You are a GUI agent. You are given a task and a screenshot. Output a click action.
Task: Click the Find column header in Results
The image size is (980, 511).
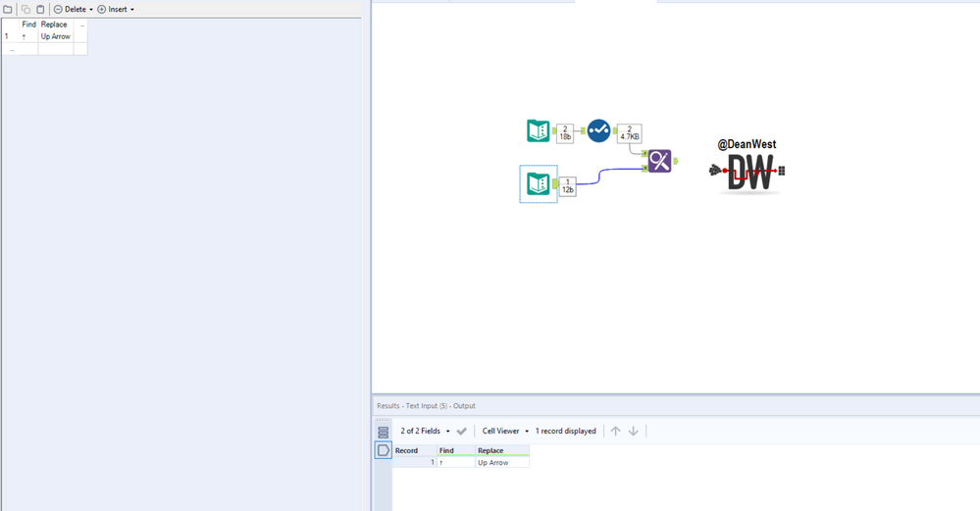(456, 450)
